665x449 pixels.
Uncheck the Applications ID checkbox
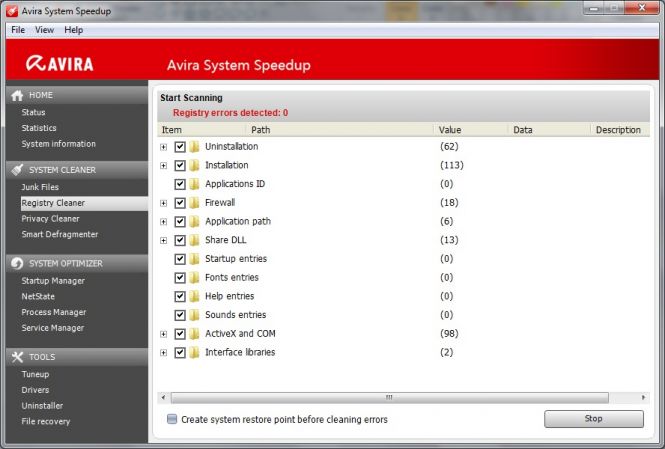180,184
